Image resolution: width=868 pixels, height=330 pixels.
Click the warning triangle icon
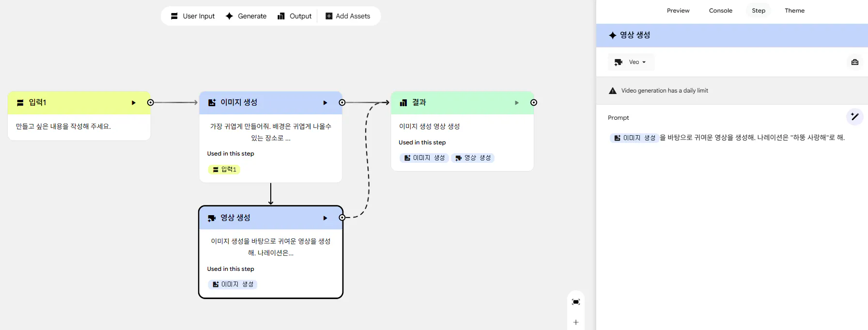[x=613, y=91]
